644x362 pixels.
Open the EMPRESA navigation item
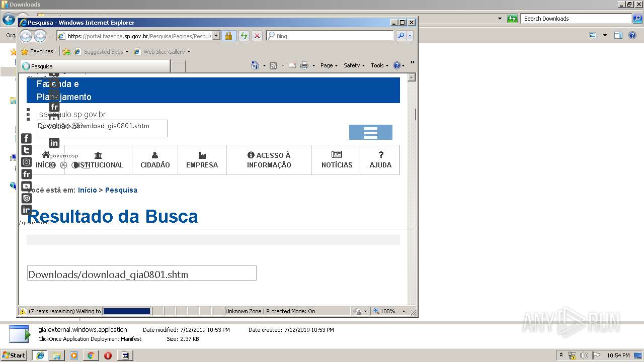(202, 160)
